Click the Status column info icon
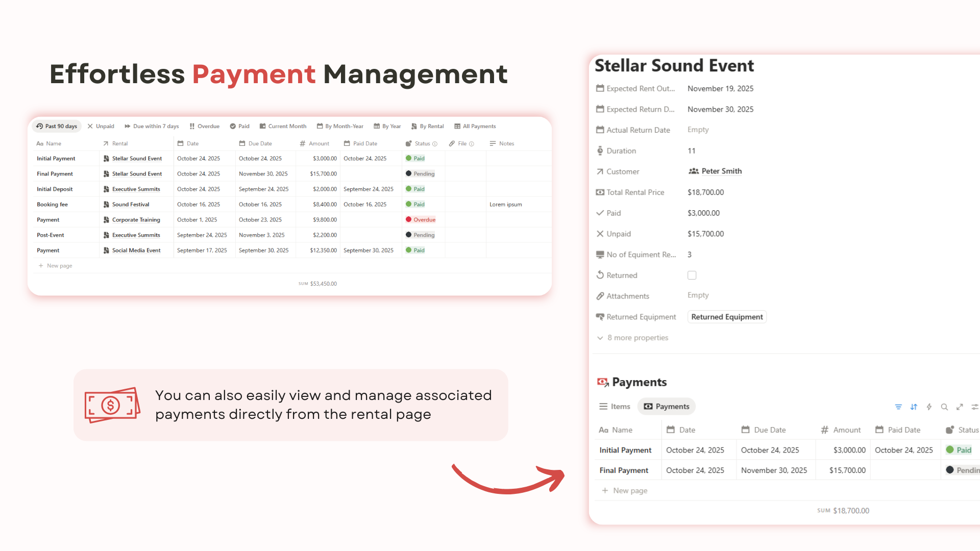This screenshot has width=980, height=551. coord(435,144)
